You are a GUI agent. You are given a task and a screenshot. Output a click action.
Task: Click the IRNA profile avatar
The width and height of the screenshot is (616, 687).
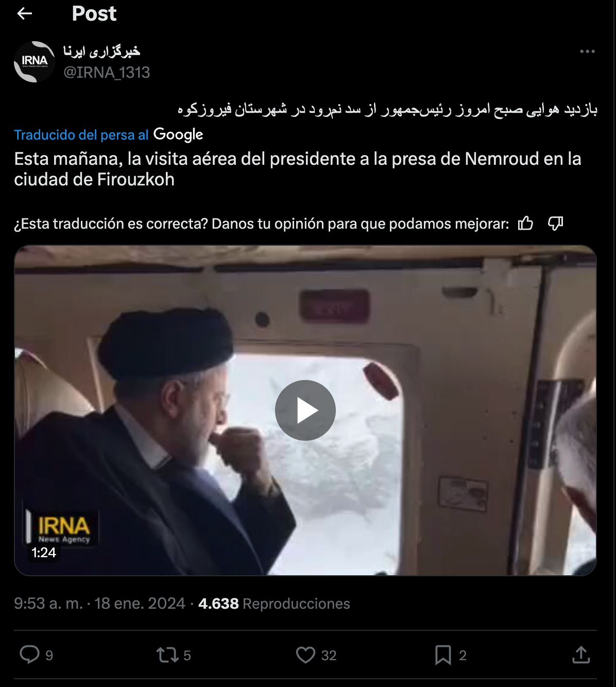pyautogui.click(x=35, y=62)
